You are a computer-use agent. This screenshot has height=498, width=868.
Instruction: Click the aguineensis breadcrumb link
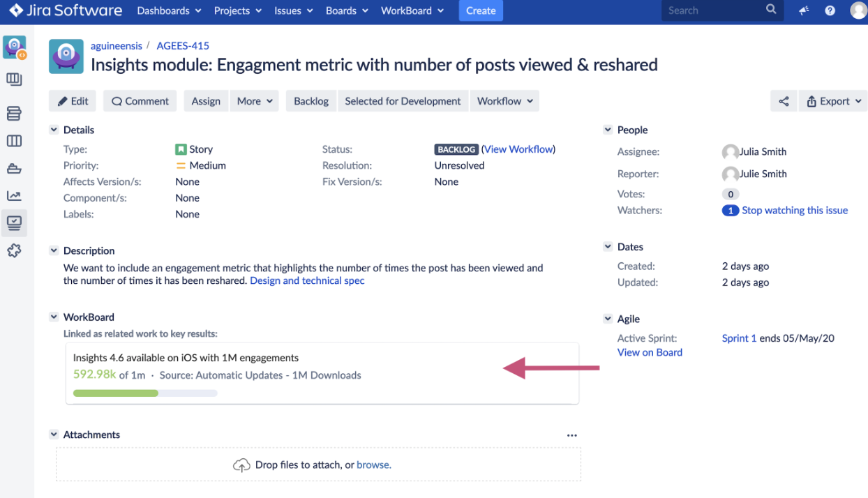click(116, 45)
